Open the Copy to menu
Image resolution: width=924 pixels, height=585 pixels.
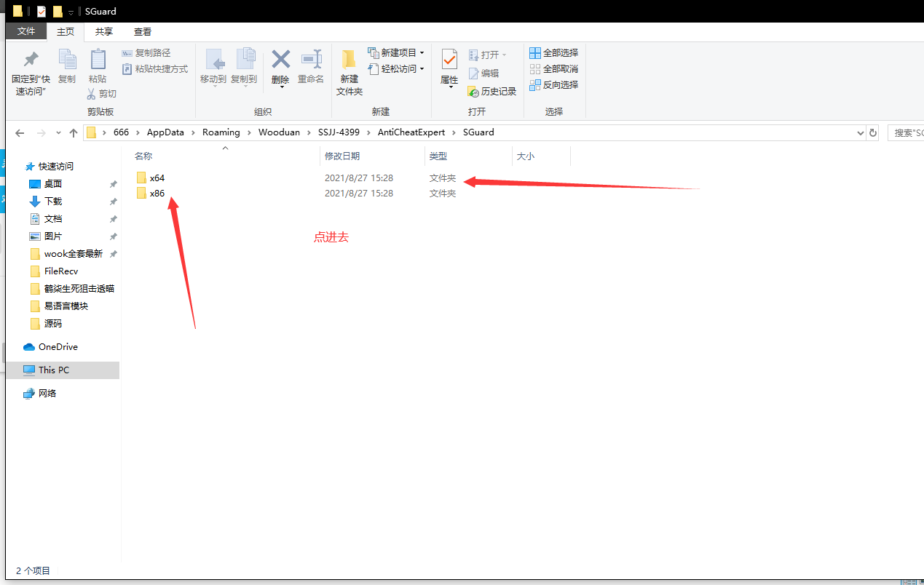244,67
